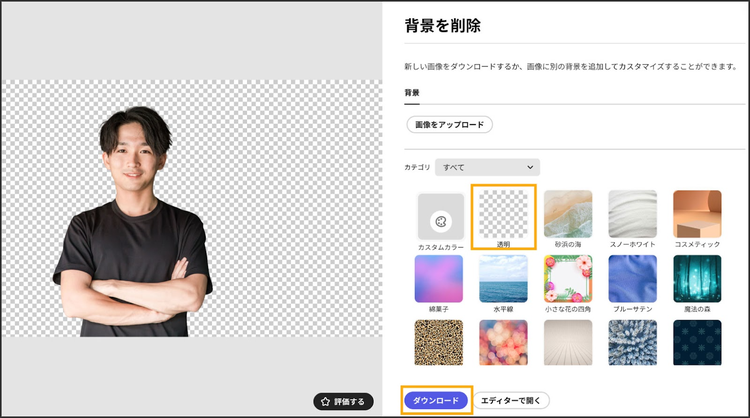Click the 画像をアップロード button
The image size is (750, 418).
(449, 124)
